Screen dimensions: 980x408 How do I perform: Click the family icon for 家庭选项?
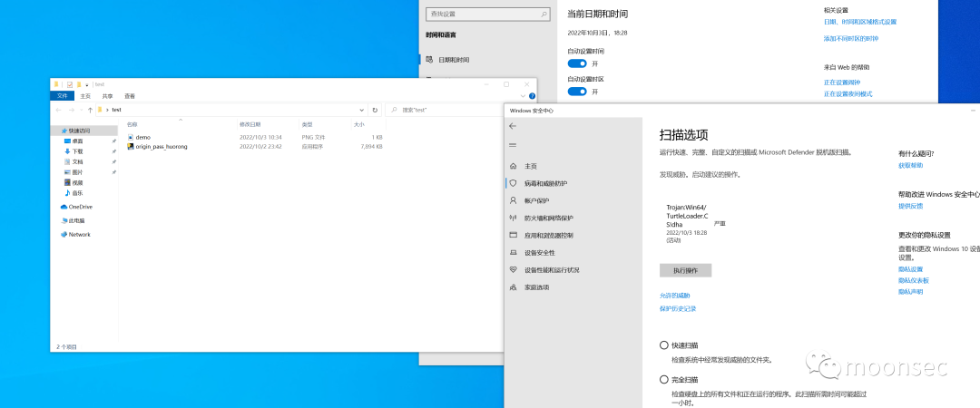point(513,287)
